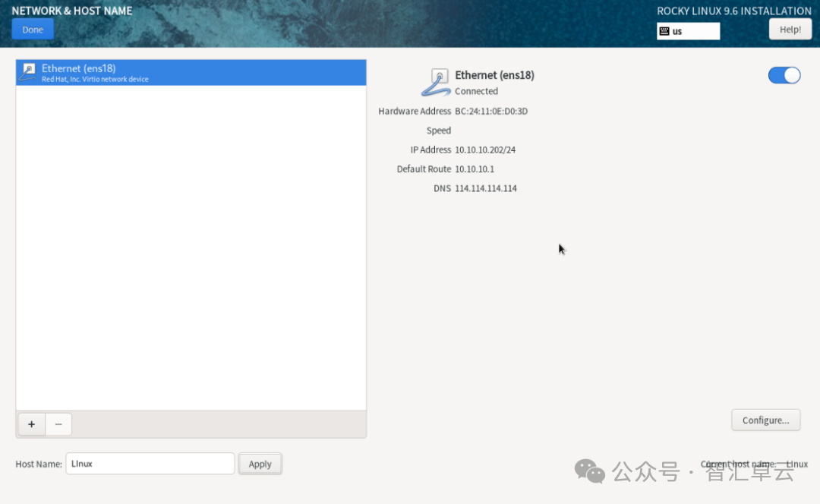Click the large Ethernet cable icon in details

437,82
